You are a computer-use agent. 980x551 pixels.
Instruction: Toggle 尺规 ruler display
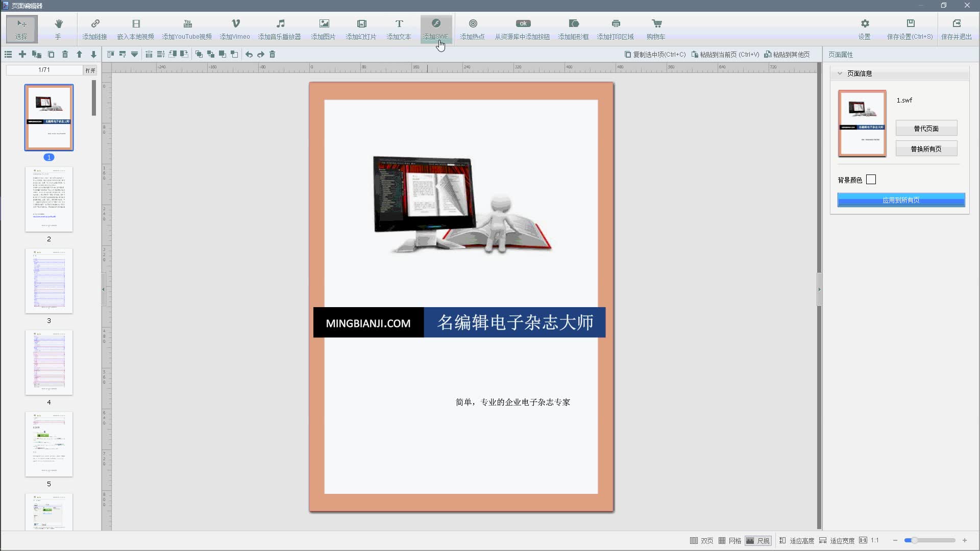(x=758, y=540)
